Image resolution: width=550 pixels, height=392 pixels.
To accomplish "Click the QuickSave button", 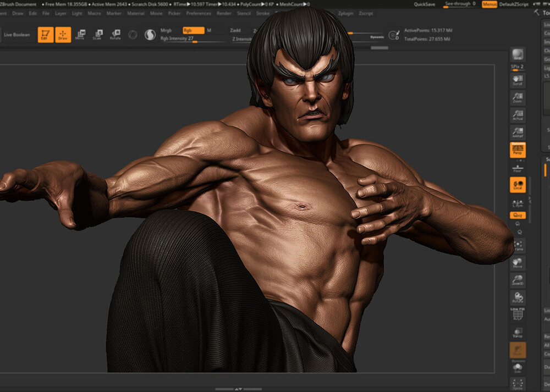I will tap(425, 4).
